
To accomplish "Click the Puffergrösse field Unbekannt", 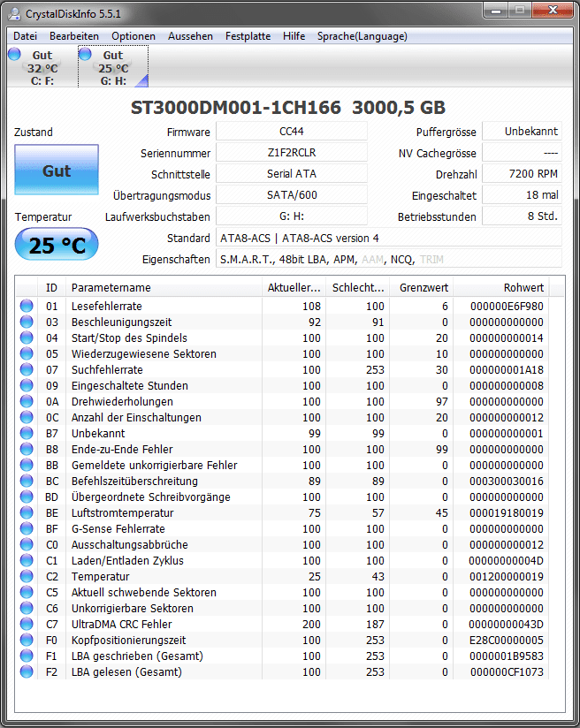I will [x=522, y=132].
